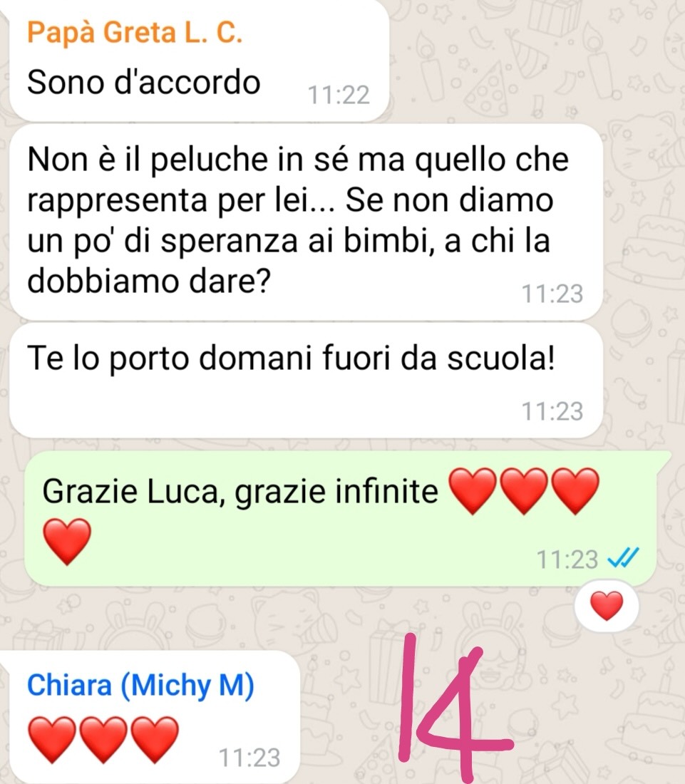The width and height of the screenshot is (685, 784).
Task: Select 'Te lo porto domani fuori da scuola!' message
Action: point(306,380)
